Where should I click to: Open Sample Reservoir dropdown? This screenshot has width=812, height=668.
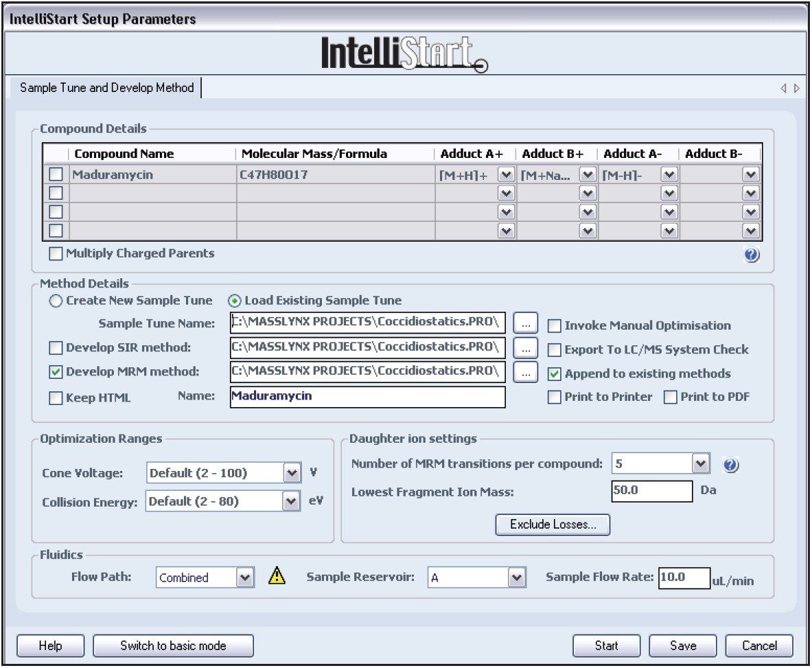pos(516,577)
